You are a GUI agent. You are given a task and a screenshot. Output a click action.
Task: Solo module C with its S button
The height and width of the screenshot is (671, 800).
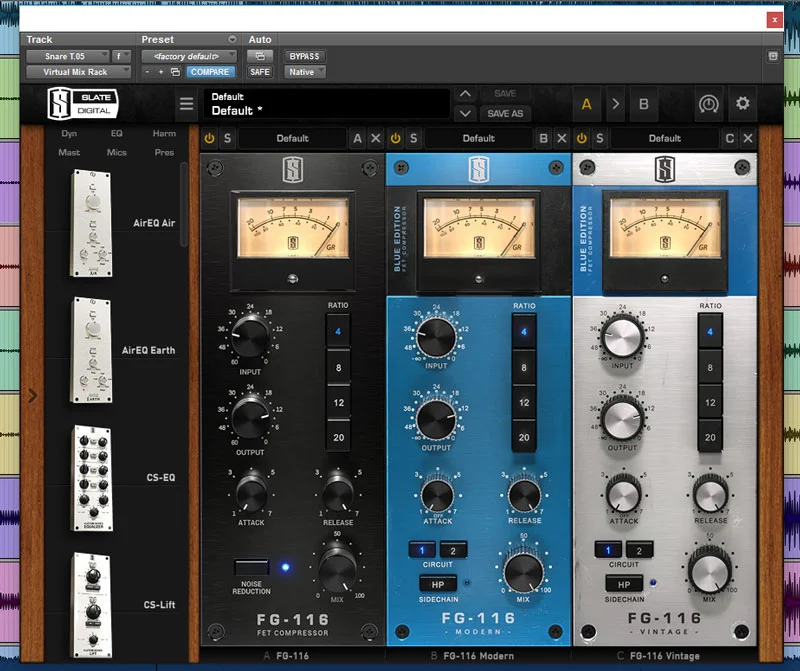(x=600, y=138)
